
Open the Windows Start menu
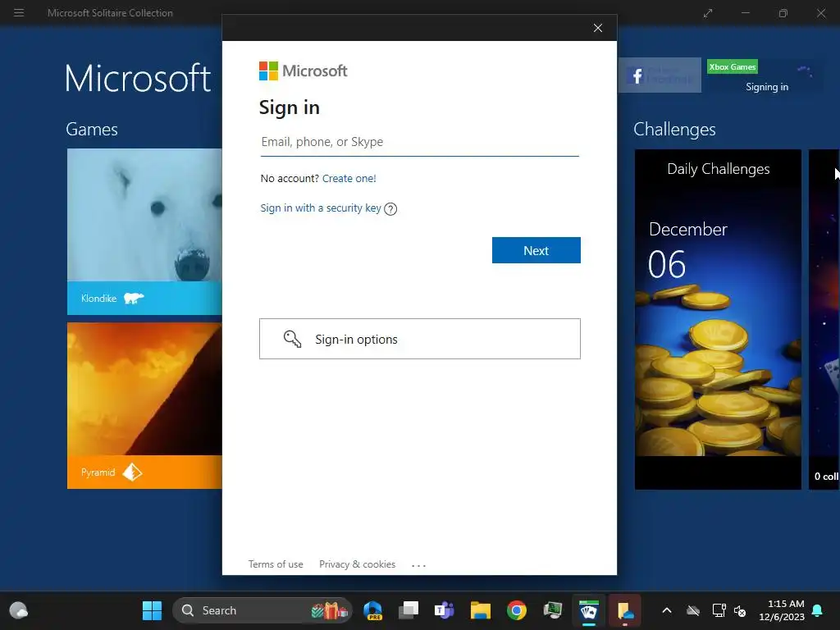tap(152, 610)
